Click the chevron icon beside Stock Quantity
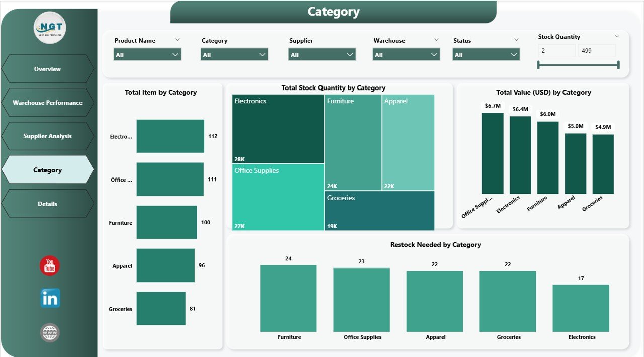Image resolution: width=644 pixels, height=357 pixels. [617, 36]
